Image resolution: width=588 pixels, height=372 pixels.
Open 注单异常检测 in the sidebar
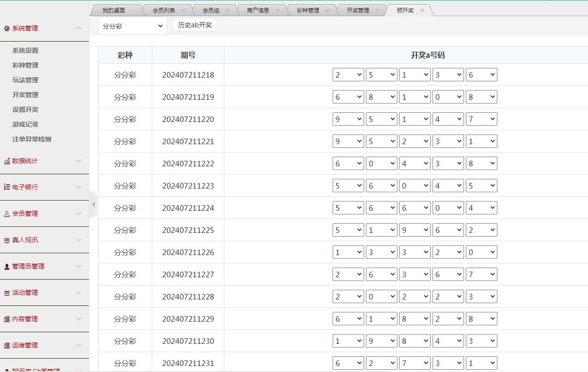32,139
